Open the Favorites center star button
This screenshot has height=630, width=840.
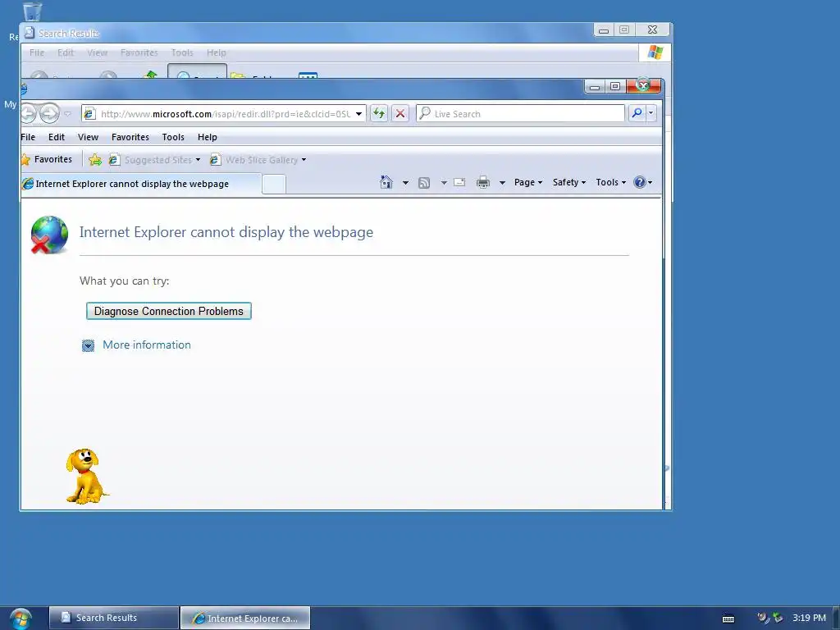tap(47, 159)
